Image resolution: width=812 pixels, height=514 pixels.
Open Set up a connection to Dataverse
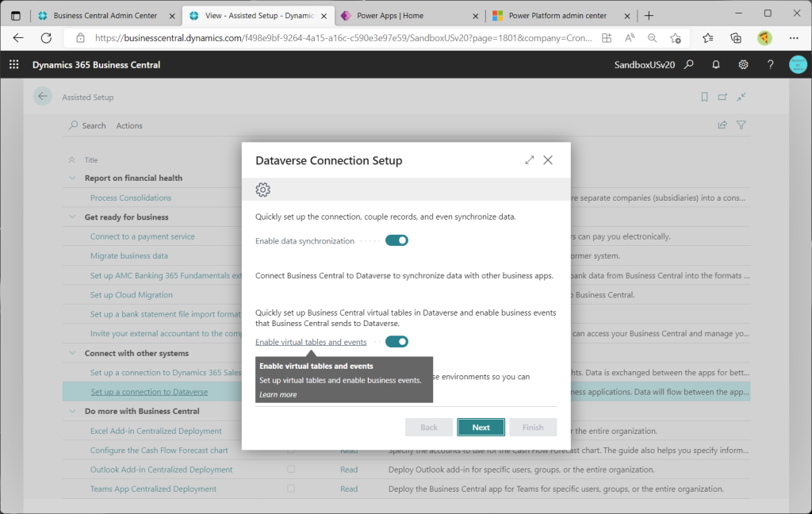[x=149, y=392]
